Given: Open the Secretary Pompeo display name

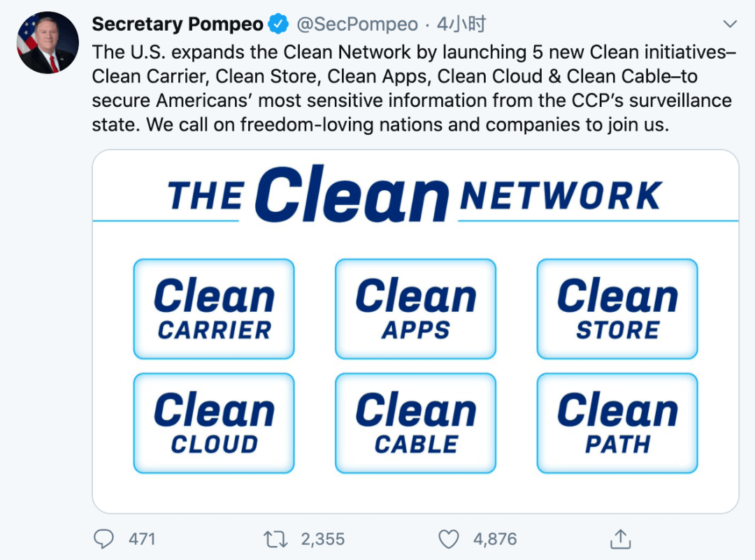Looking at the screenshot, I should (178, 24).
